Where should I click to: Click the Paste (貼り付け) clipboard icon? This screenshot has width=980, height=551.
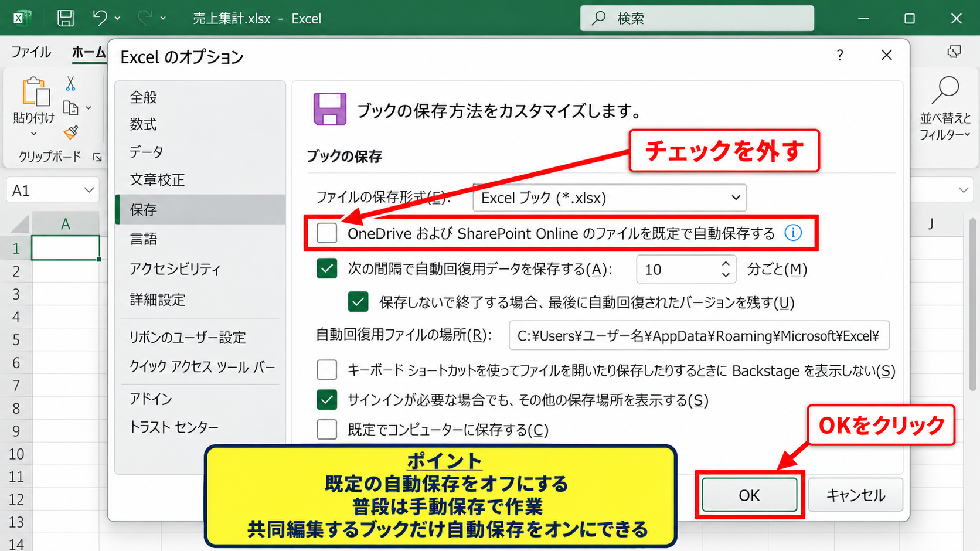click(x=35, y=92)
